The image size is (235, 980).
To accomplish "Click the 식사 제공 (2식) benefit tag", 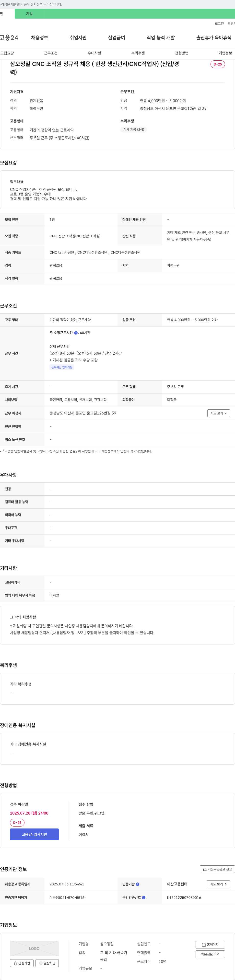I will click(x=134, y=129).
